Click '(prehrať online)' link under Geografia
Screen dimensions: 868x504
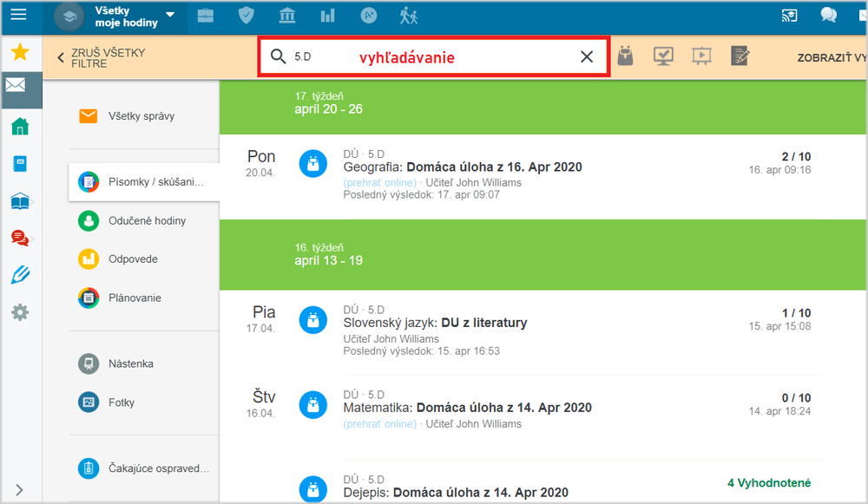coord(380,182)
